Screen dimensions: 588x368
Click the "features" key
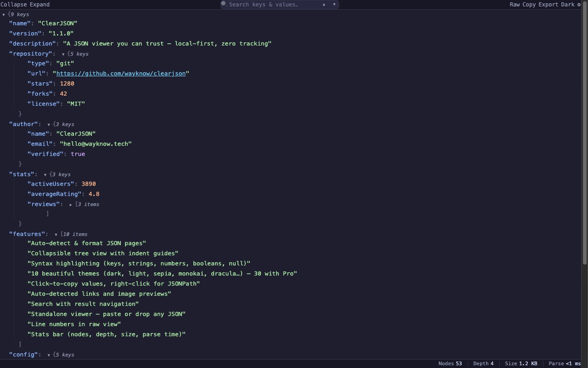(28, 234)
